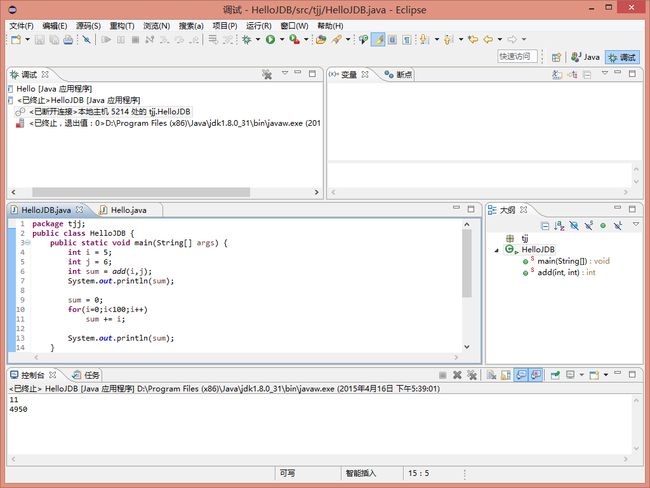Switch to the 断点 tab

click(398, 75)
